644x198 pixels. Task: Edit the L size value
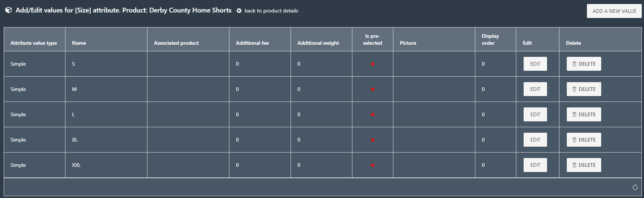pos(535,114)
